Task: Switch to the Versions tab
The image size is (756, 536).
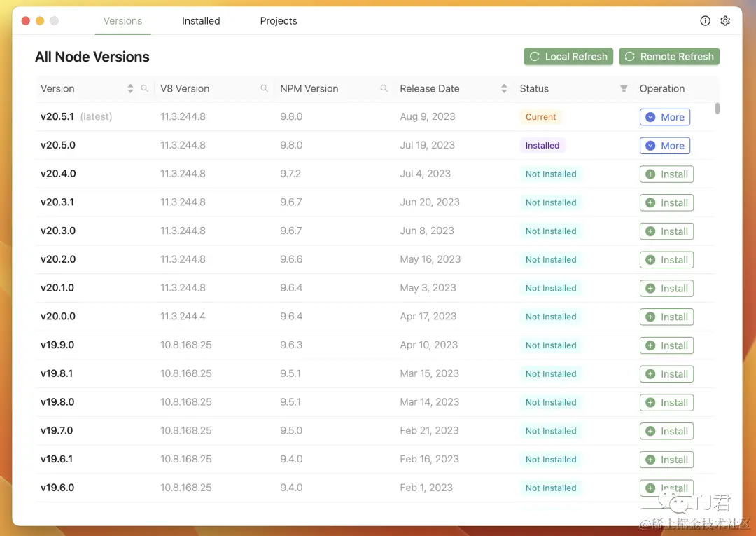Action: point(123,21)
